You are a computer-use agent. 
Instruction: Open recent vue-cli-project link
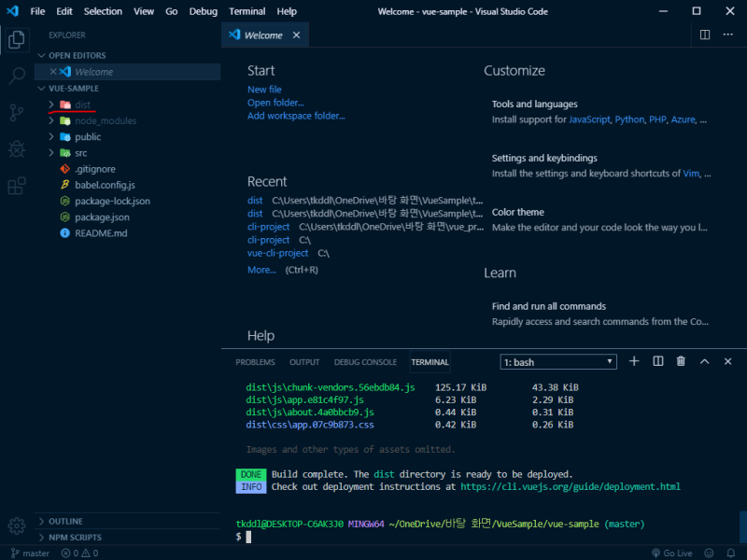tap(277, 253)
